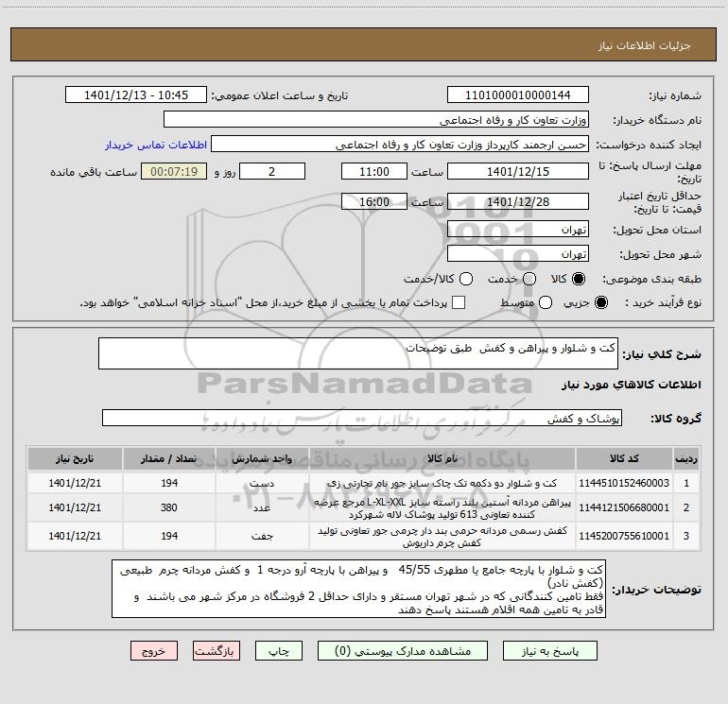Click the request creator name field
The height and width of the screenshot is (704, 728).
400,145
